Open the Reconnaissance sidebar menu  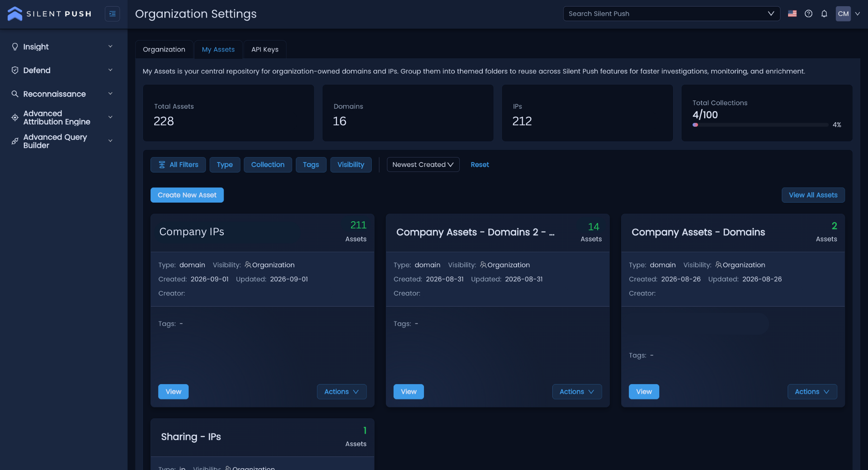pos(62,94)
